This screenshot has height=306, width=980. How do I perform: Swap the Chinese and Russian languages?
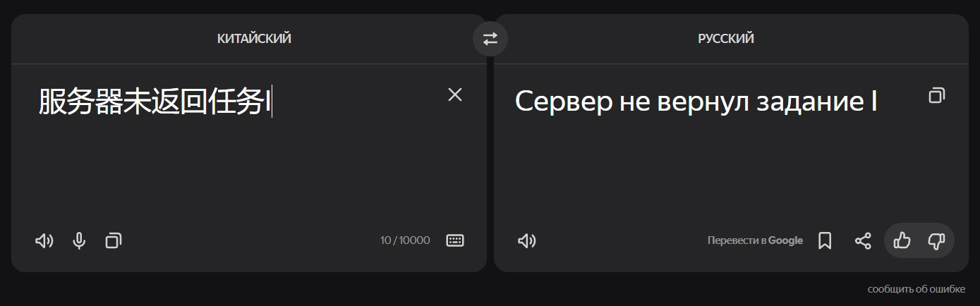[x=490, y=39]
